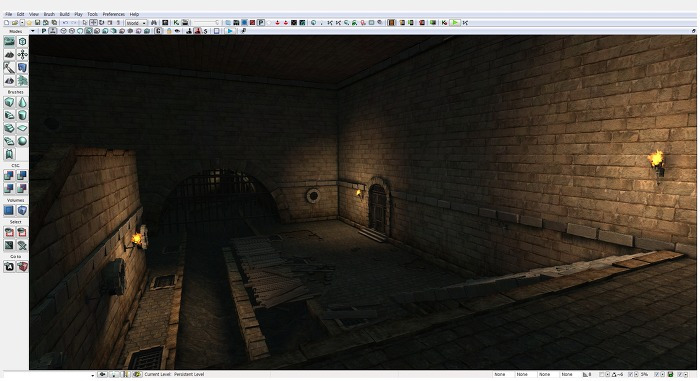
Task: Toggle Game View G button
Action: click(158, 31)
